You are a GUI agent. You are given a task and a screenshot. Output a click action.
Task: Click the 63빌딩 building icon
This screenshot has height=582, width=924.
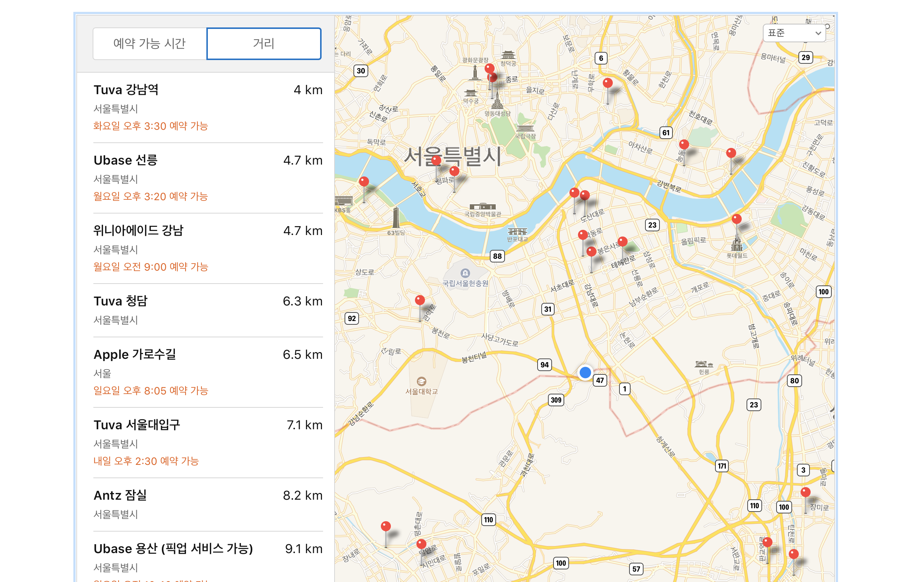pos(396,218)
